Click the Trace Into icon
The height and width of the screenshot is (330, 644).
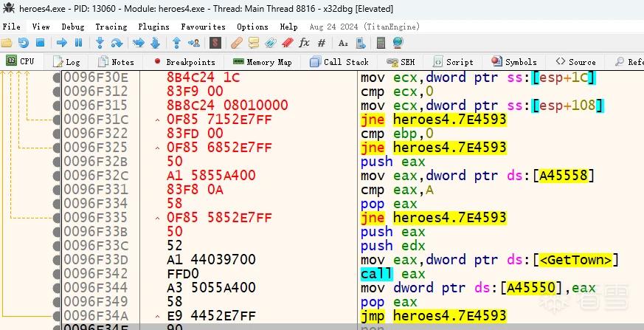point(139,43)
